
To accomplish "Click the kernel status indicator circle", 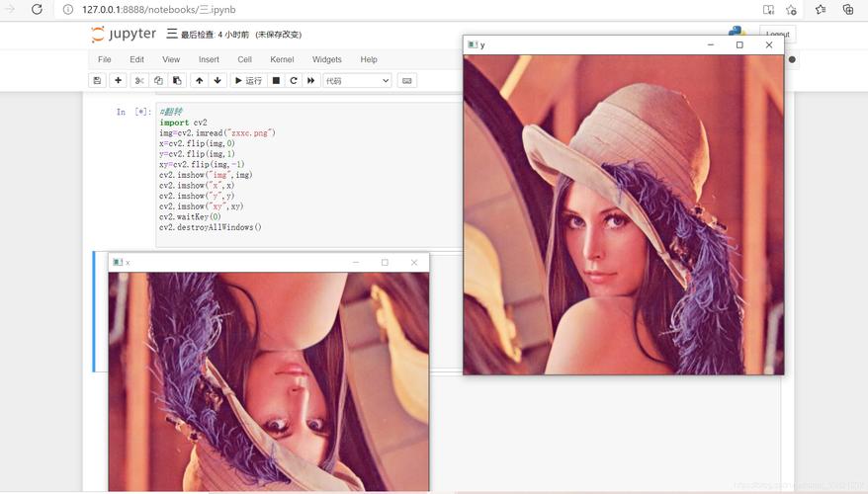I will point(792,59).
